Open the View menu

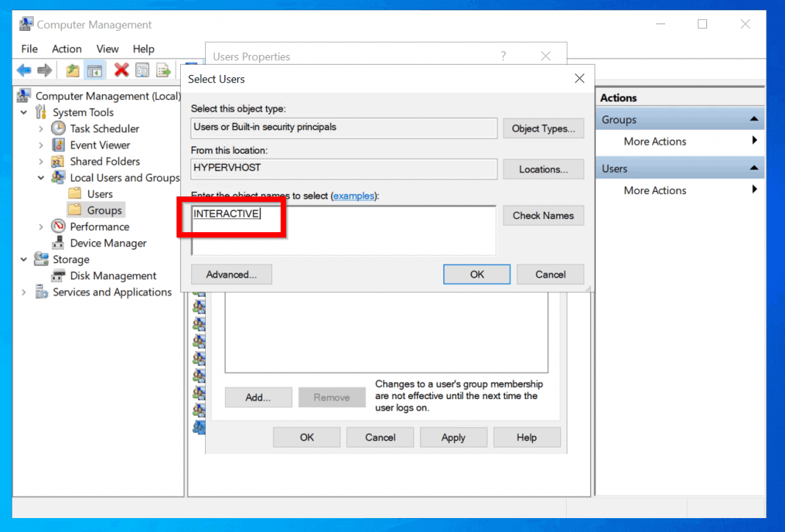point(107,48)
